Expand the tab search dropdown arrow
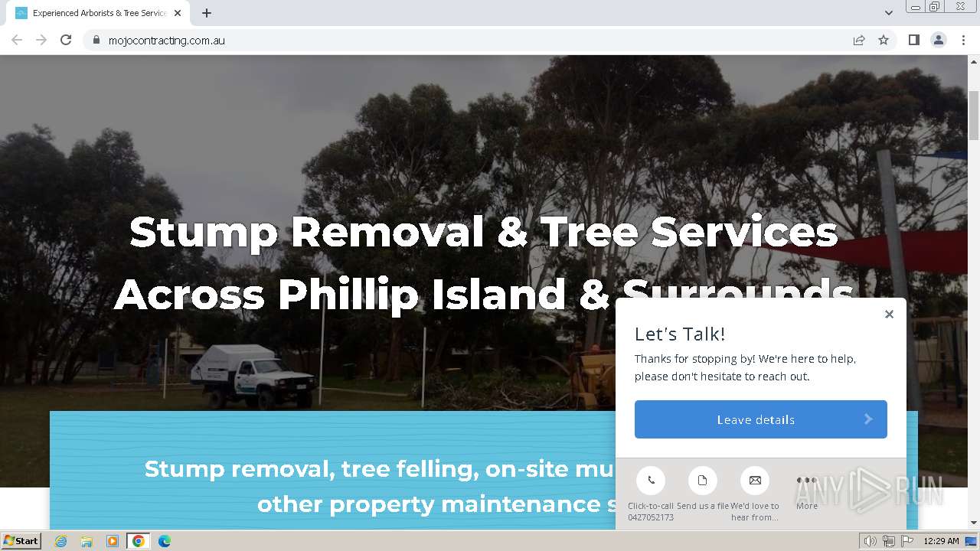 pyautogui.click(x=889, y=13)
